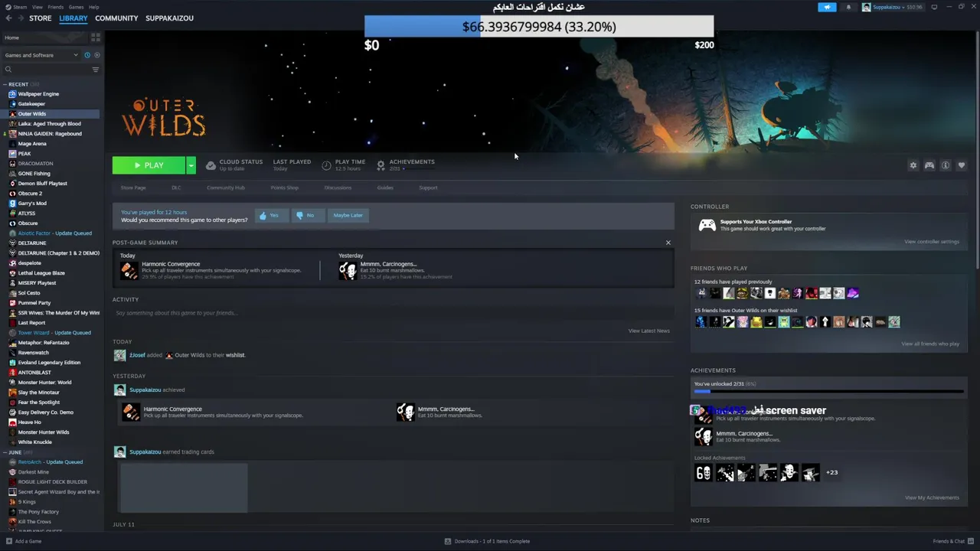Add Outer Wilds to favorites heart
980x551 pixels.
tap(962, 165)
